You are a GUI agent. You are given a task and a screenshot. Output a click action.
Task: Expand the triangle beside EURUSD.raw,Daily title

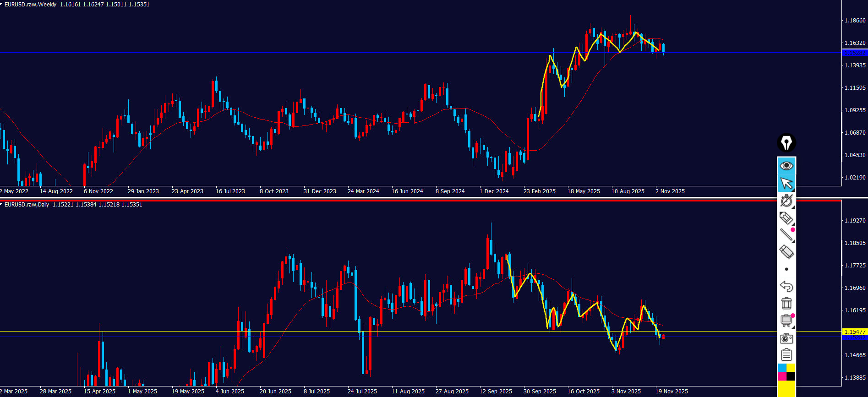[x=1, y=204]
